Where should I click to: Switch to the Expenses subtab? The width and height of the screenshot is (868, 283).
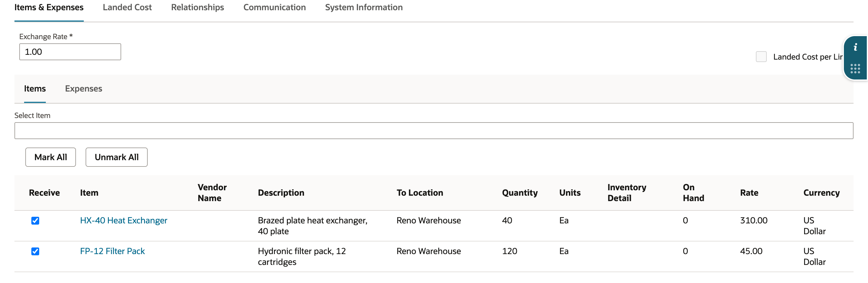pyautogui.click(x=83, y=89)
